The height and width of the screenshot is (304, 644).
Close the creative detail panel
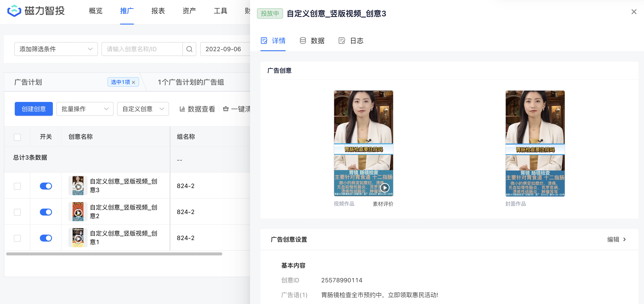coord(634,12)
